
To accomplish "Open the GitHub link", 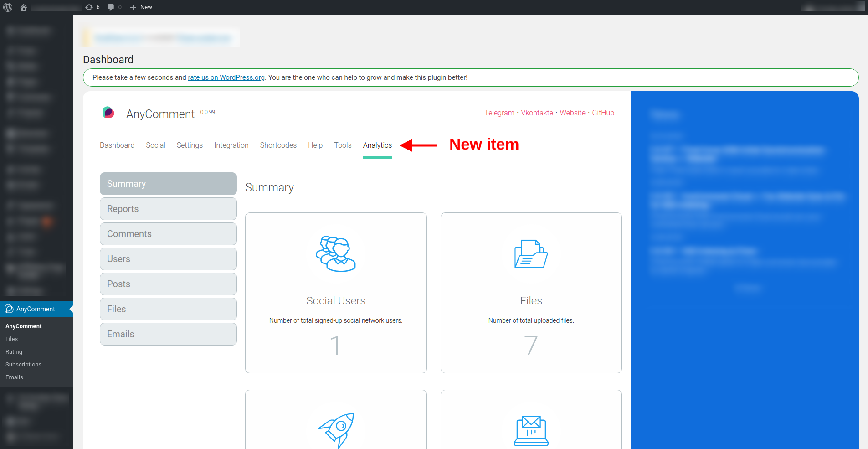I will (x=603, y=113).
